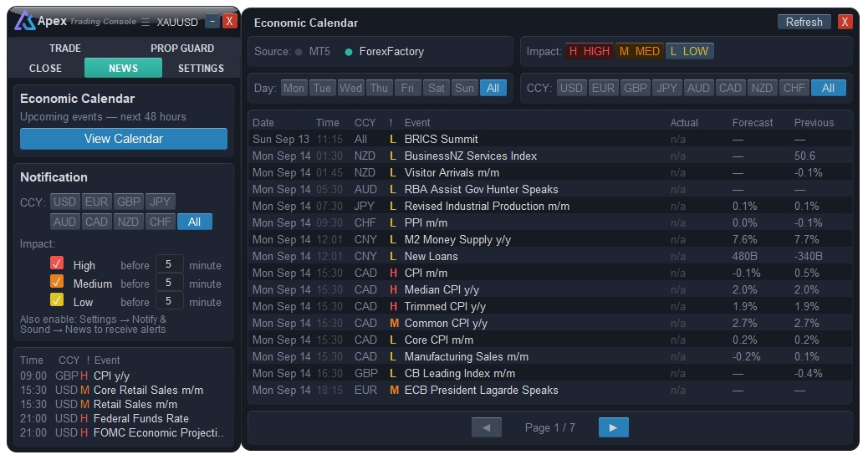This screenshot has height=460, width=868.
Task: Click FOMC Economic Projections event
Action: coord(122,433)
